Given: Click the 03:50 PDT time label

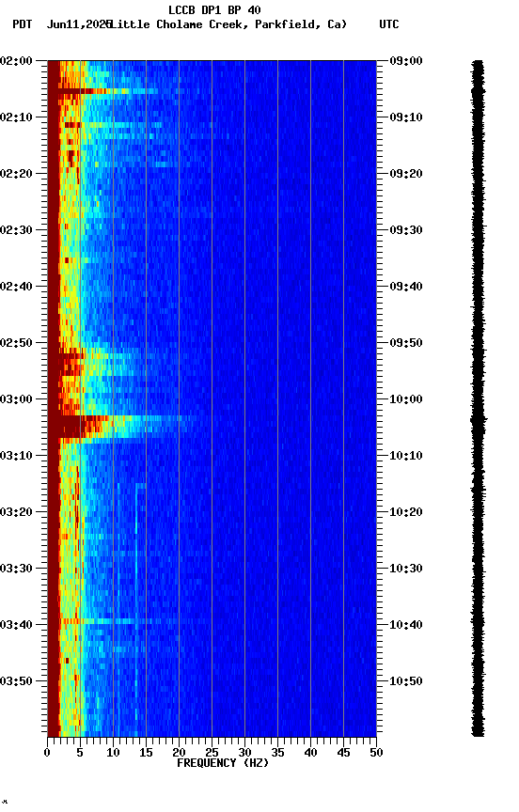Looking at the screenshot, I should click(x=16, y=681).
